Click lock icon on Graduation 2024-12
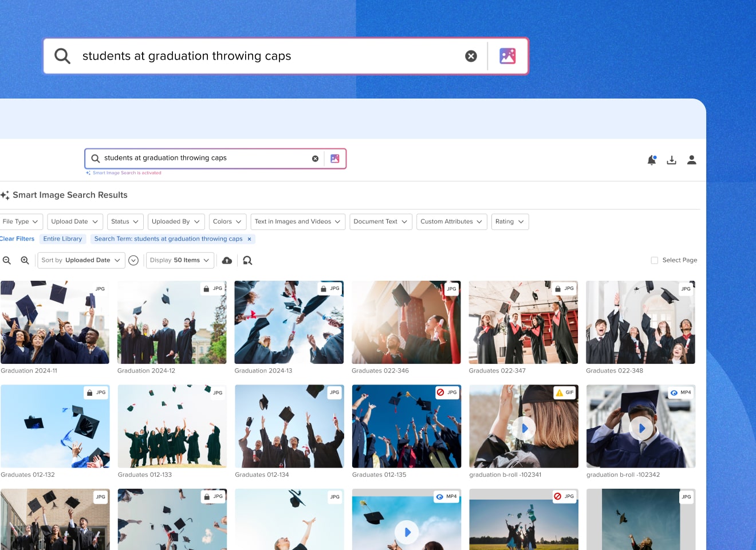The width and height of the screenshot is (756, 550). (x=206, y=289)
